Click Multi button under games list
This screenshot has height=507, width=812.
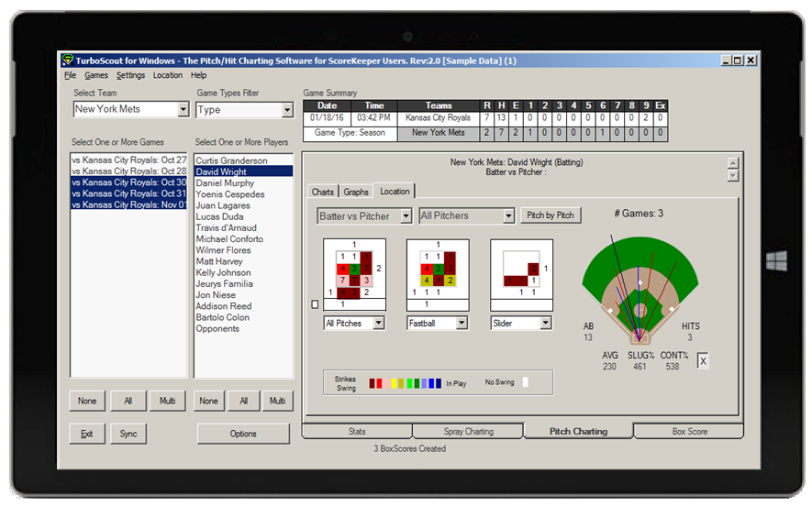167,401
